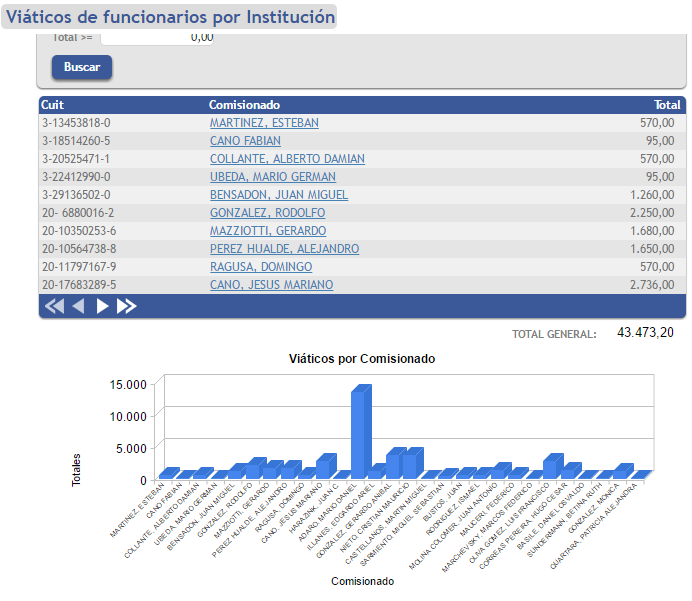
Task: Jump to last page of results
Action: (x=126, y=307)
